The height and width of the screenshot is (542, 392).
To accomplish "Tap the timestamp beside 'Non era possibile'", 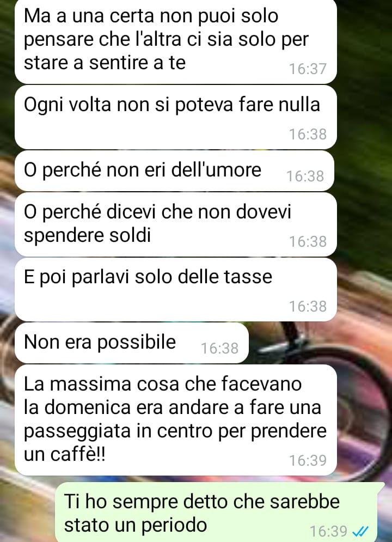I will click(219, 348).
